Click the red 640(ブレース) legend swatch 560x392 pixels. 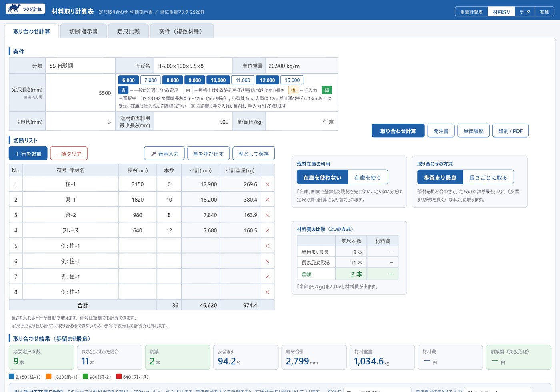[119, 376]
